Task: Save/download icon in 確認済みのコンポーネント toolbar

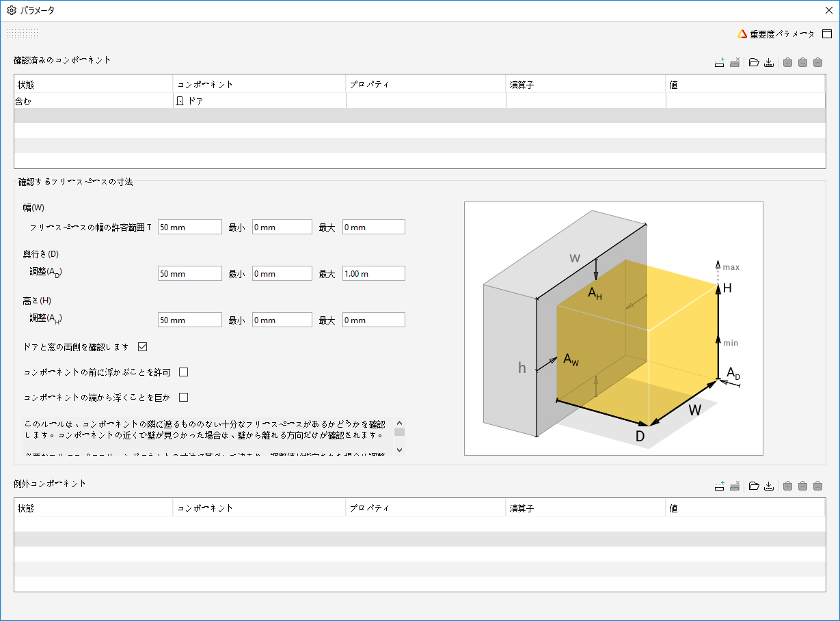Action: [769, 63]
